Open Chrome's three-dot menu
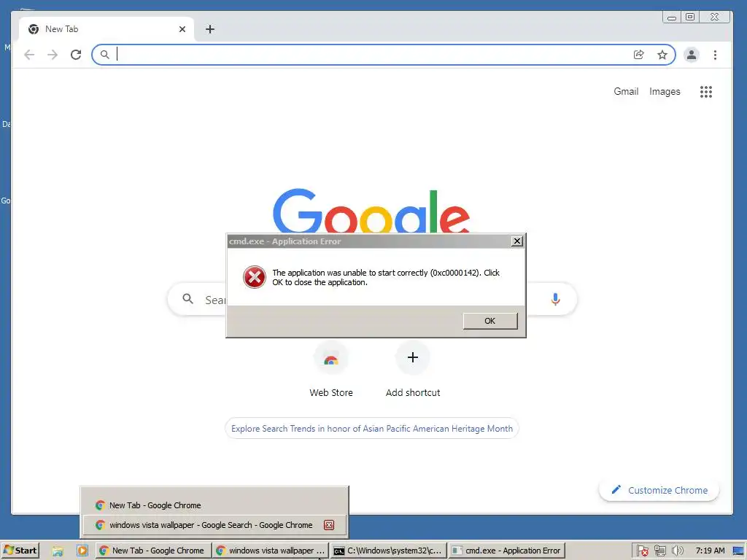 pos(715,55)
